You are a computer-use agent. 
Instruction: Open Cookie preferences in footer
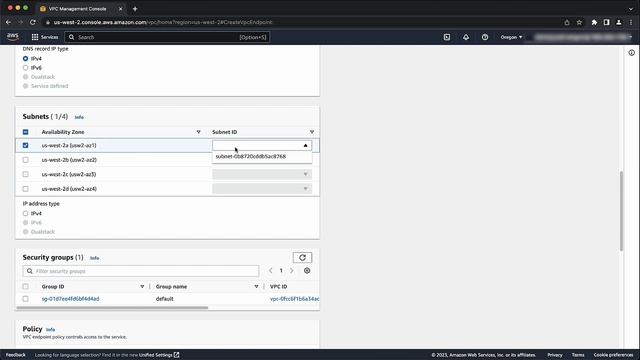tap(613, 355)
